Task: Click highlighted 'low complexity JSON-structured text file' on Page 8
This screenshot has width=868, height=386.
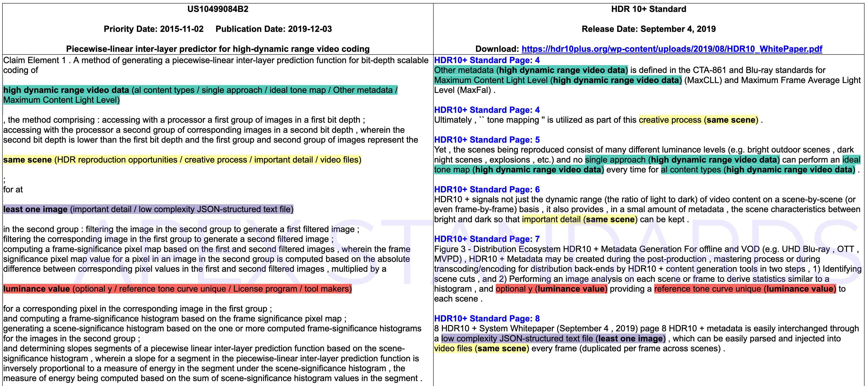Action: coord(517,339)
